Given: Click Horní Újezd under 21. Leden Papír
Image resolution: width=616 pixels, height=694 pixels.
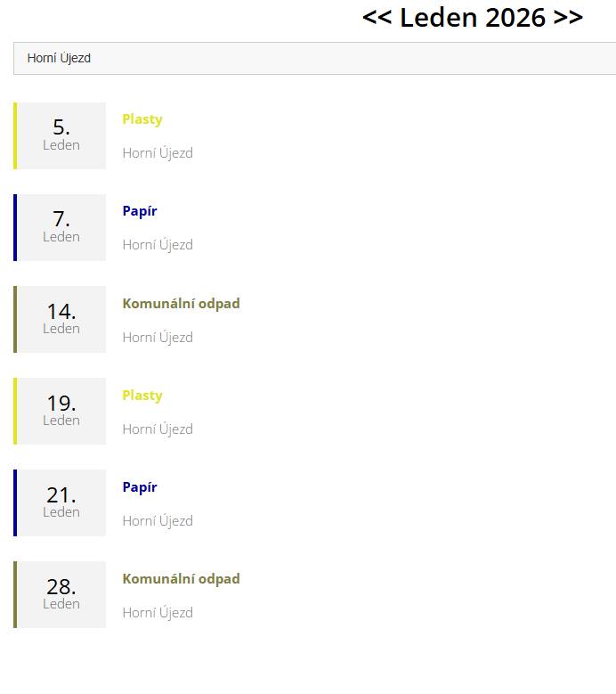Looking at the screenshot, I should 158,521.
